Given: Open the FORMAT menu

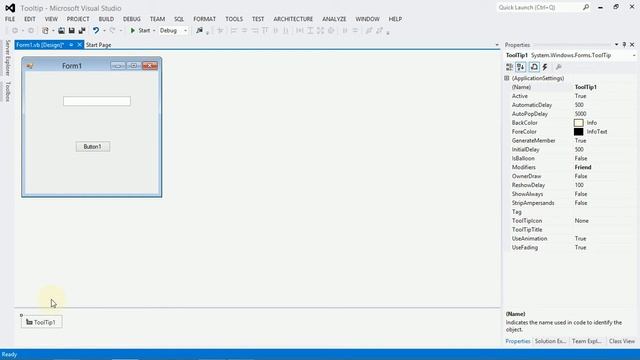Looking at the screenshot, I should point(204,19).
